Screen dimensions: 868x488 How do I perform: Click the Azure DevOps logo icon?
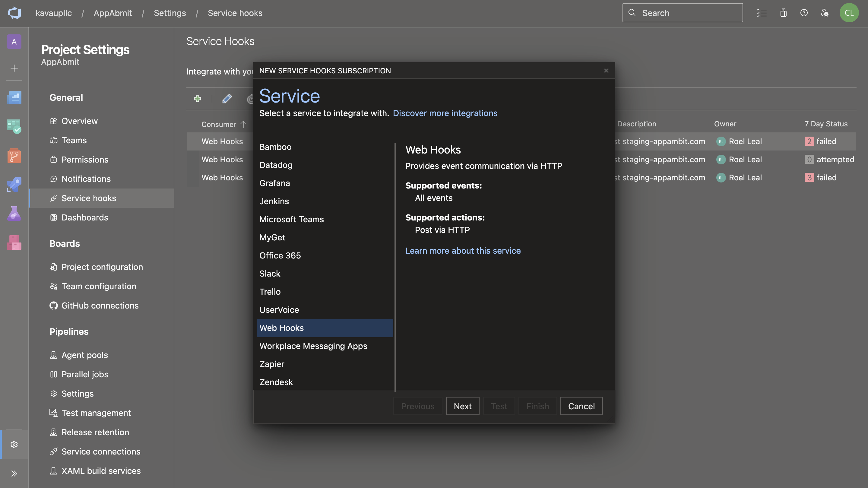[14, 13]
